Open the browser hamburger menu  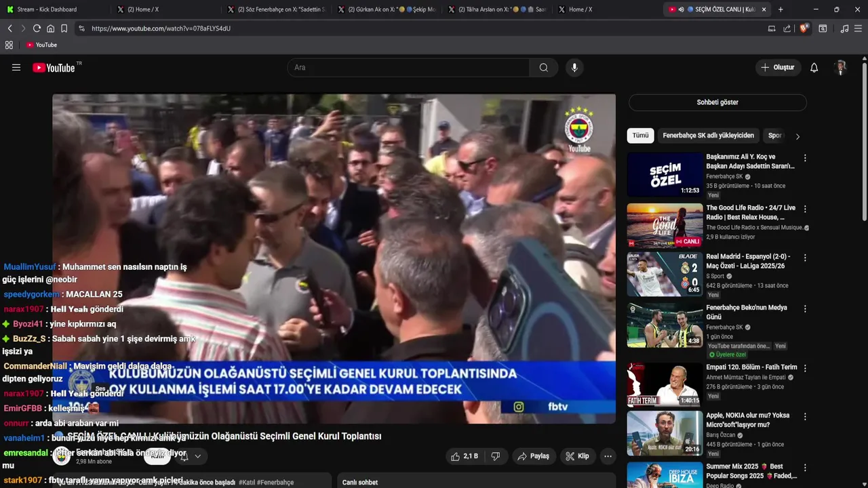coord(858,28)
